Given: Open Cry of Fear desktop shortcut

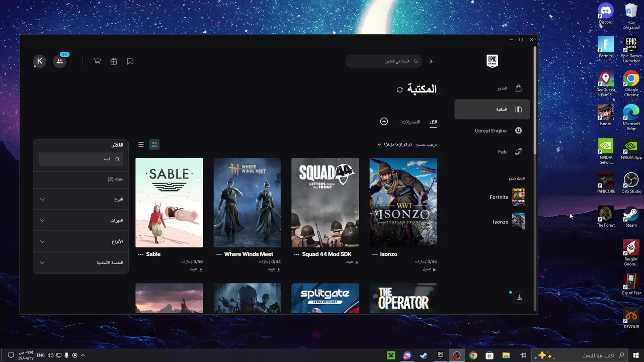Looking at the screenshot, I should click(x=631, y=285).
